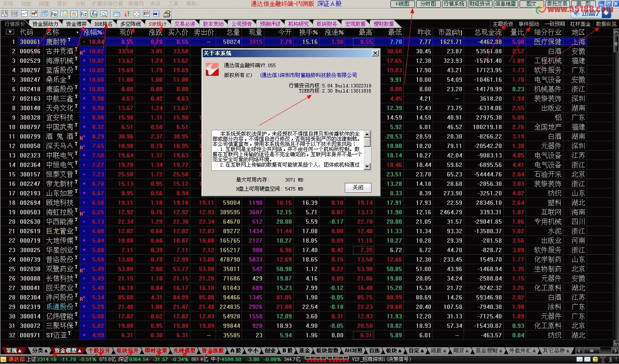Click the F12 toolbar icon
The width and height of the screenshot is (619, 364).
click(84, 14)
